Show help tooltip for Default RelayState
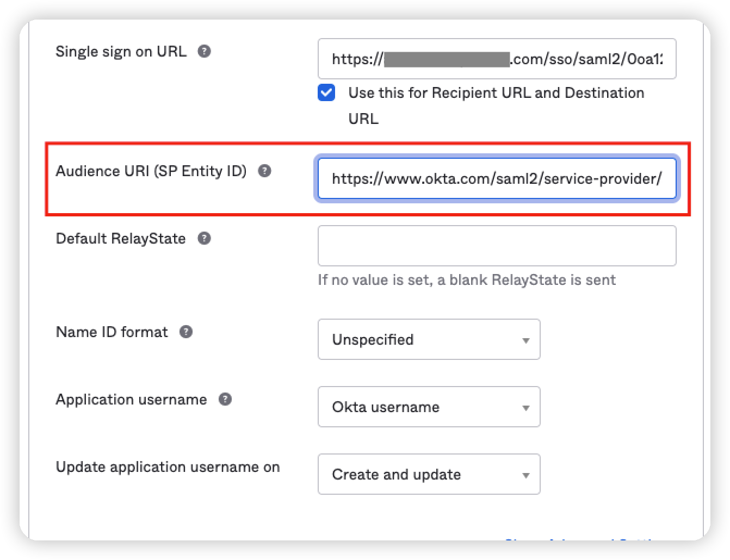Screen dimensions: 730x560 [x=204, y=239]
